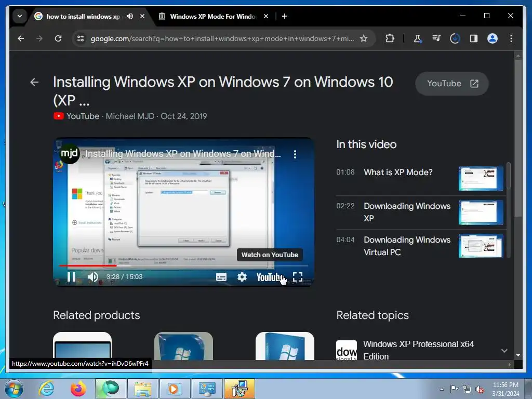Click the second related product thumbnail

point(183,346)
